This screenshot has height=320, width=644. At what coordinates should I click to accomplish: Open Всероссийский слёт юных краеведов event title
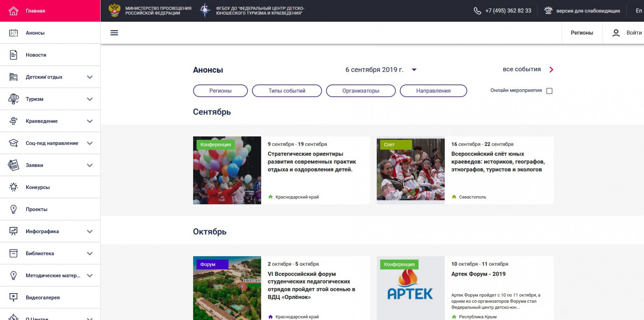tap(498, 162)
